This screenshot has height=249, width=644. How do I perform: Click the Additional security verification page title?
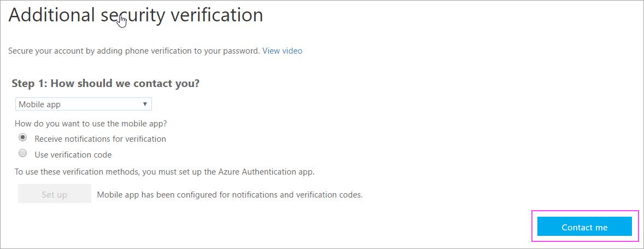click(x=136, y=15)
